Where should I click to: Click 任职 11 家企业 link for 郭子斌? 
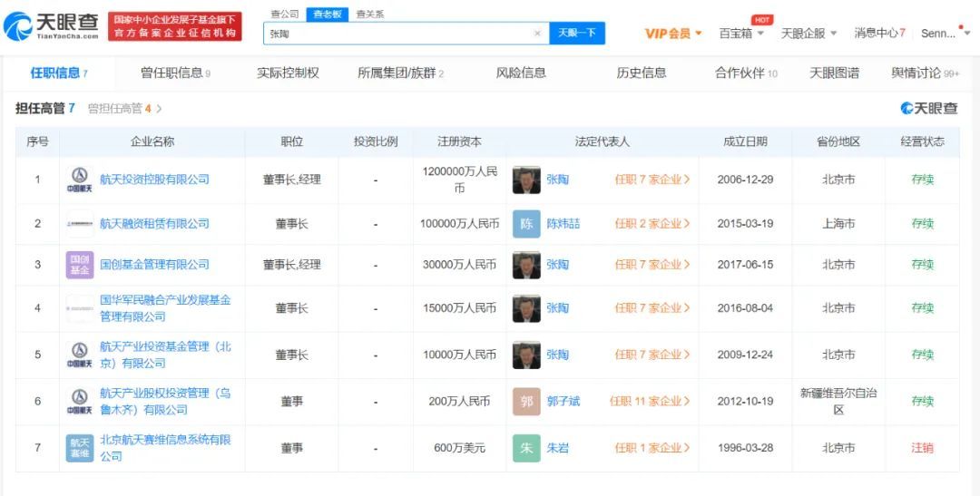point(650,401)
